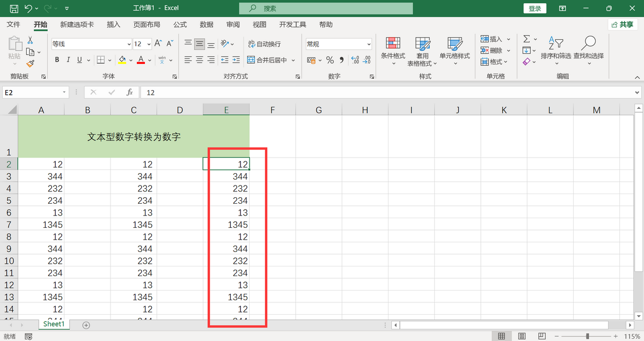The width and height of the screenshot is (644, 341).
Task: Click the Increase Decimal icon
Action: (x=355, y=60)
